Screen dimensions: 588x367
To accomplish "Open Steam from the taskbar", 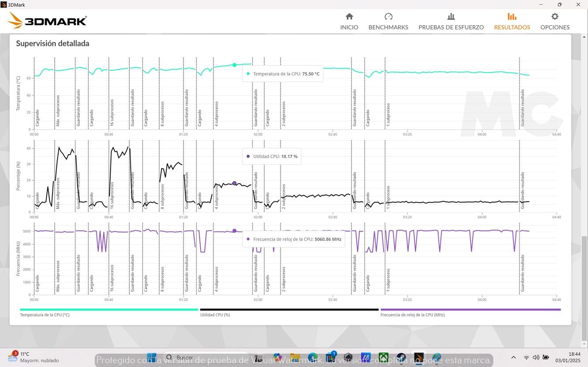I will pyautogui.click(x=401, y=357).
